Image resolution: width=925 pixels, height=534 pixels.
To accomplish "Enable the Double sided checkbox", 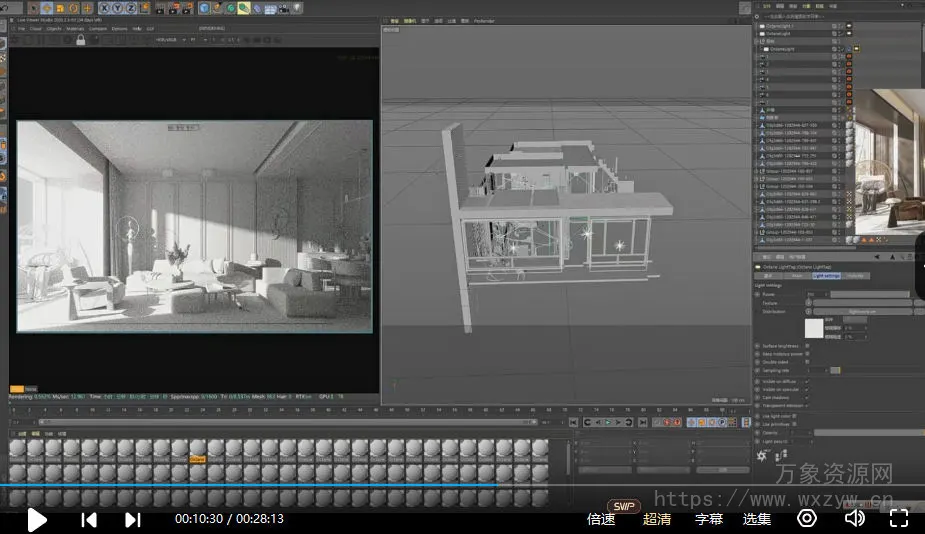I will coord(807,362).
